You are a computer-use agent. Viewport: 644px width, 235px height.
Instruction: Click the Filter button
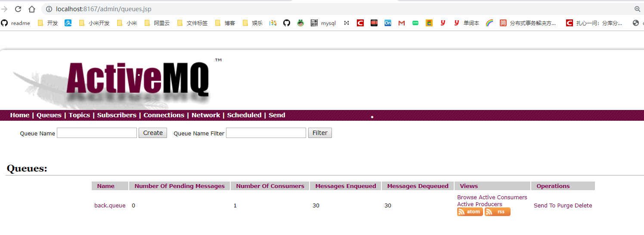click(x=320, y=133)
